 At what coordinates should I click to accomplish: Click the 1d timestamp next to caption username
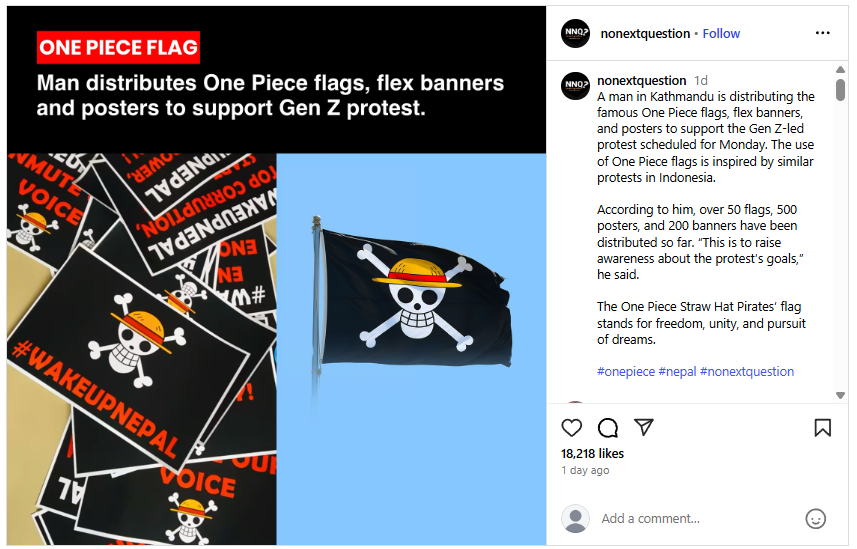tap(701, 81)
